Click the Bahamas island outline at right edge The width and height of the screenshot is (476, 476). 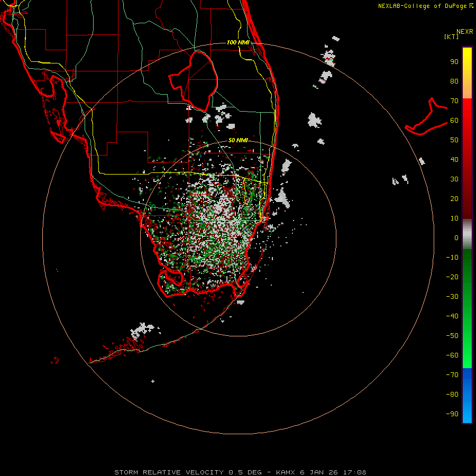426,116
